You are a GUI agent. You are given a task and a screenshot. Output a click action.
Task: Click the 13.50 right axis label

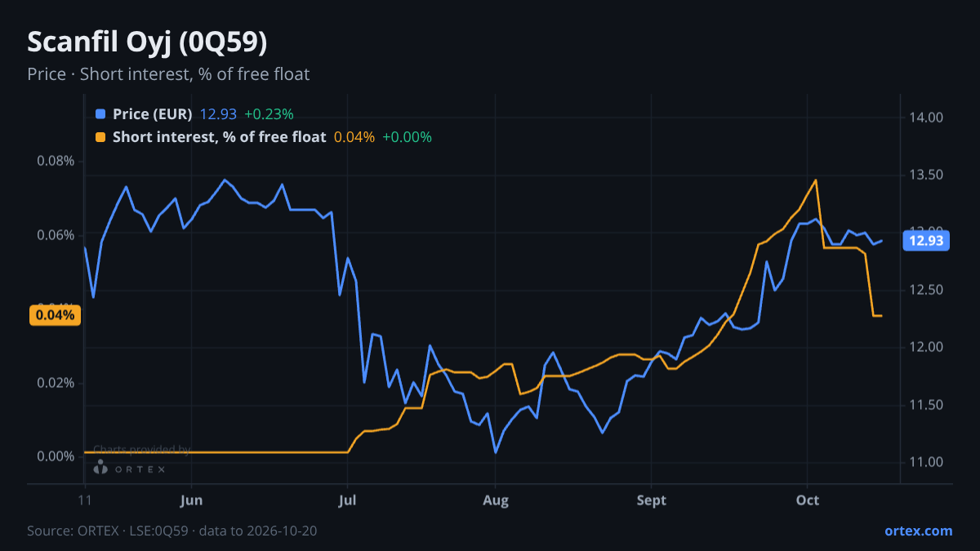[x=925, y=176]
